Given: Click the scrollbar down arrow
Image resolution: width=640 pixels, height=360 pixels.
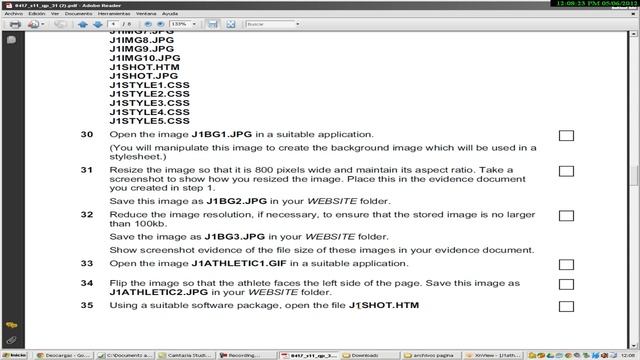Looking at the screenshot, I should [633, 345].
